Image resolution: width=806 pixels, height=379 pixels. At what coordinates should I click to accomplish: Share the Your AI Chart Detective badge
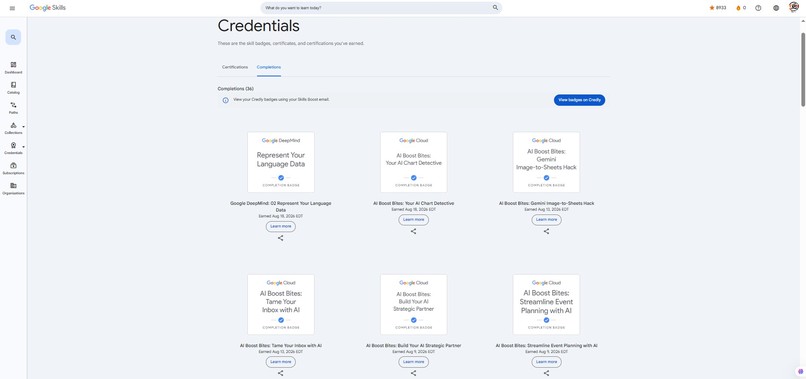[413, 231]
